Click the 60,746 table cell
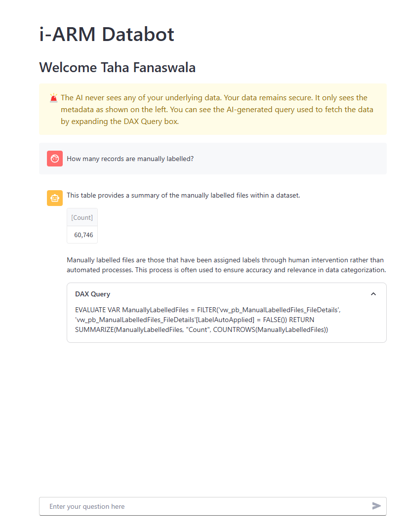The height and width of the screenshot is (532, 406). pos(83,235)
